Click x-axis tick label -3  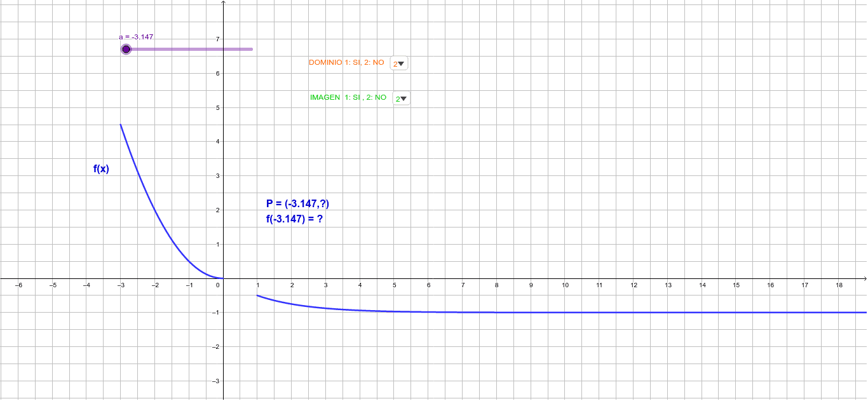click(121, 285)
